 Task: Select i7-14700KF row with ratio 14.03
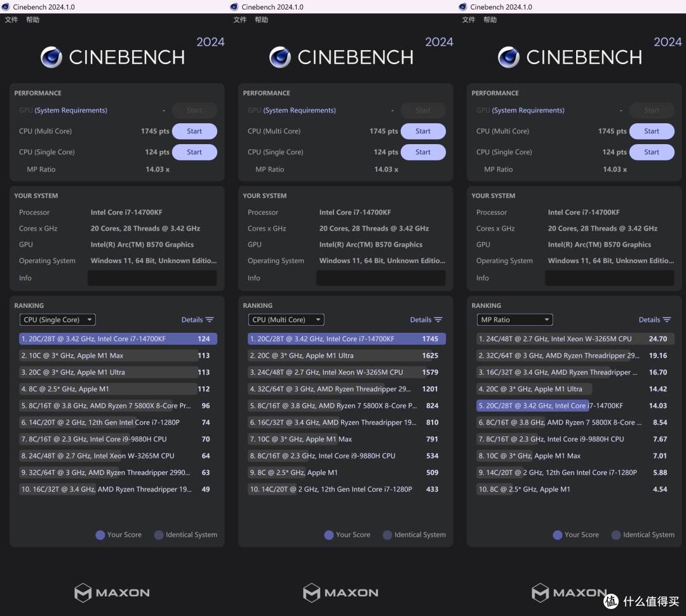575,406
